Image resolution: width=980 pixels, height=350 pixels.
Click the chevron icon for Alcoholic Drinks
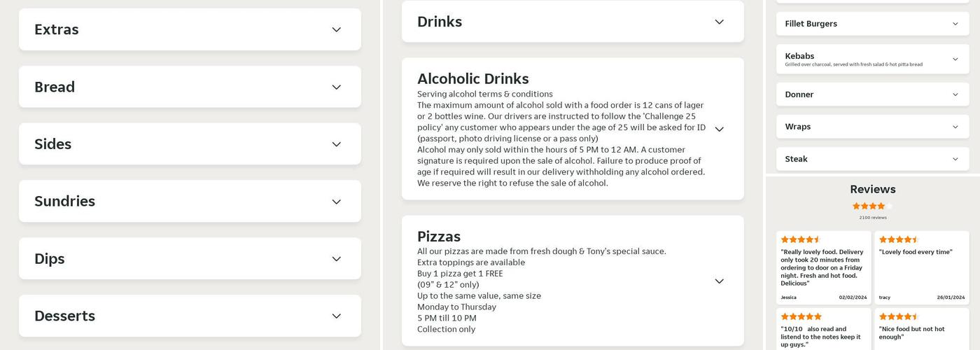(719, 129)
